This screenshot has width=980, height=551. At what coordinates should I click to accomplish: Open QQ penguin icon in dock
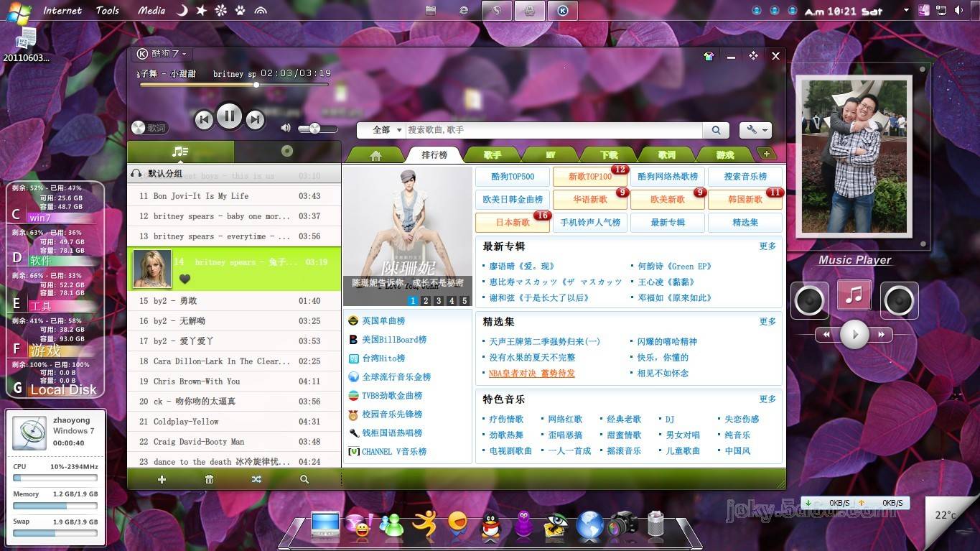(491, 527)
